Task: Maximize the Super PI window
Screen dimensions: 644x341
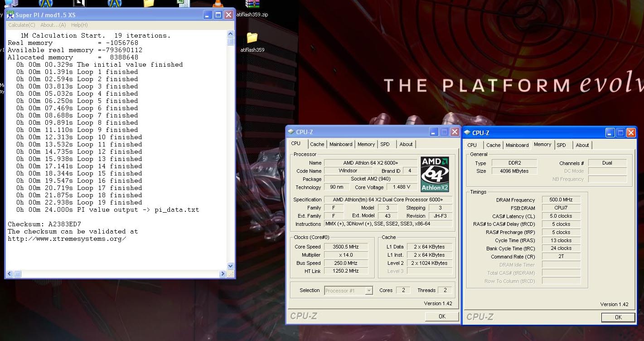Action: [x=218, y=15]
